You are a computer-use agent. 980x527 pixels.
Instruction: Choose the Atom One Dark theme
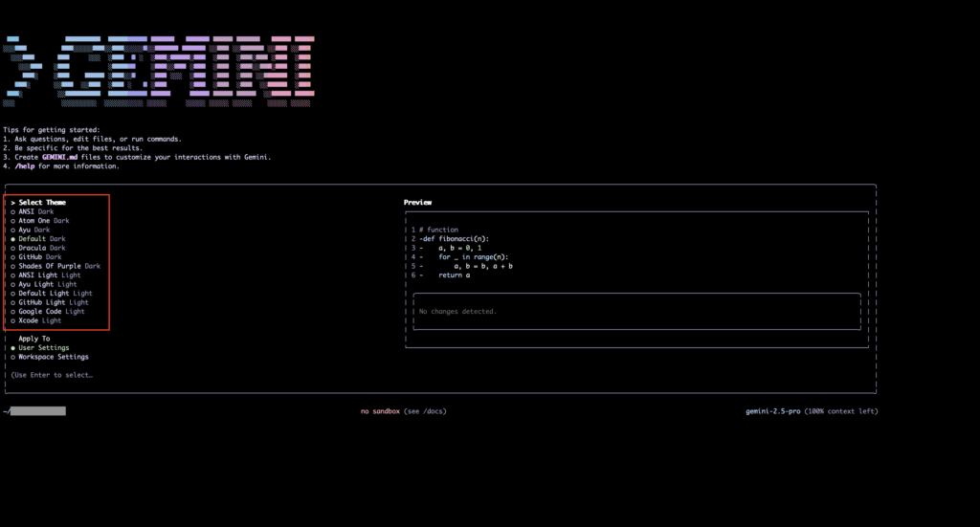click(40, 220)
